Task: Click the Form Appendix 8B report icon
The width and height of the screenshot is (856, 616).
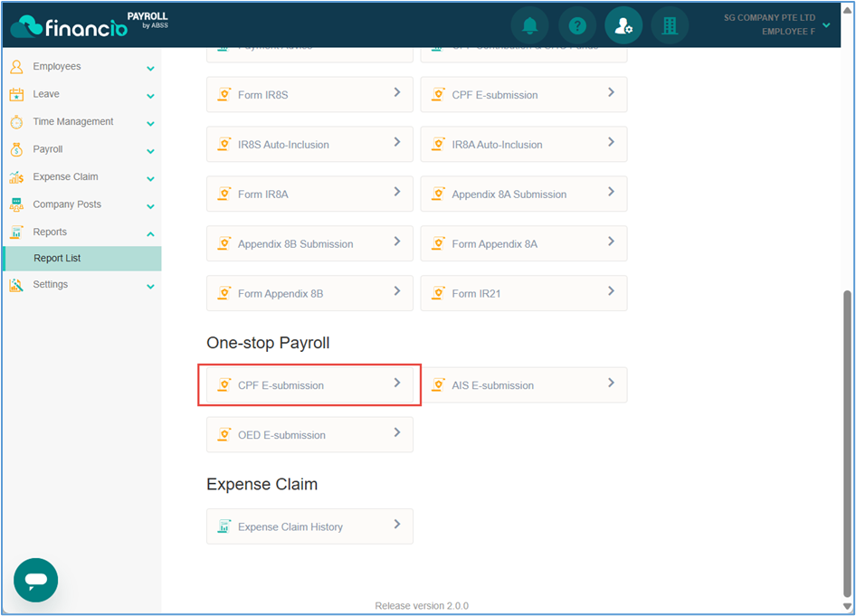Action: pyautogui.click(x=224, y=293)
